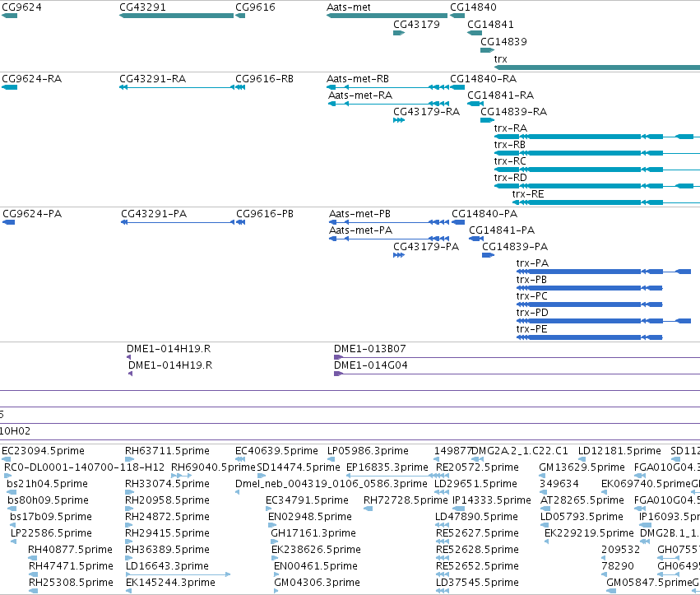This screenshot has width=700, height=595.
Task: Select the CG43179 gene glyph
Action: click(x=399, y=33)
